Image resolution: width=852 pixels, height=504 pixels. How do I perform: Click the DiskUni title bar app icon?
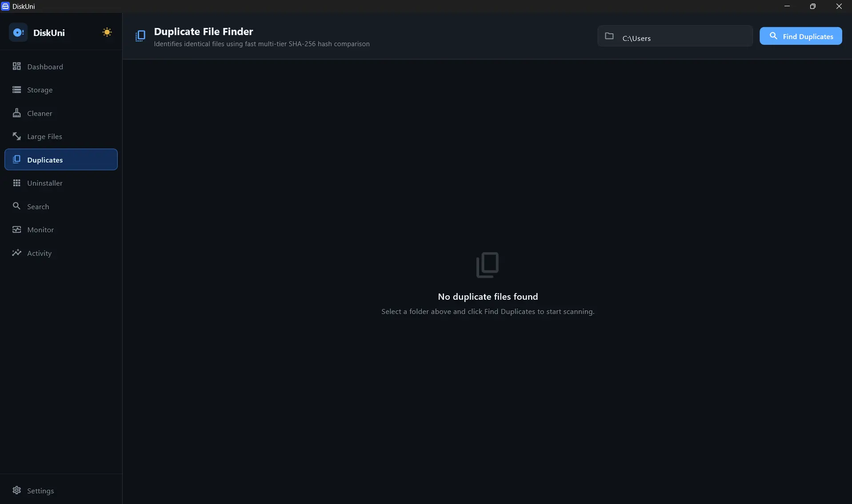coord(5,6)
